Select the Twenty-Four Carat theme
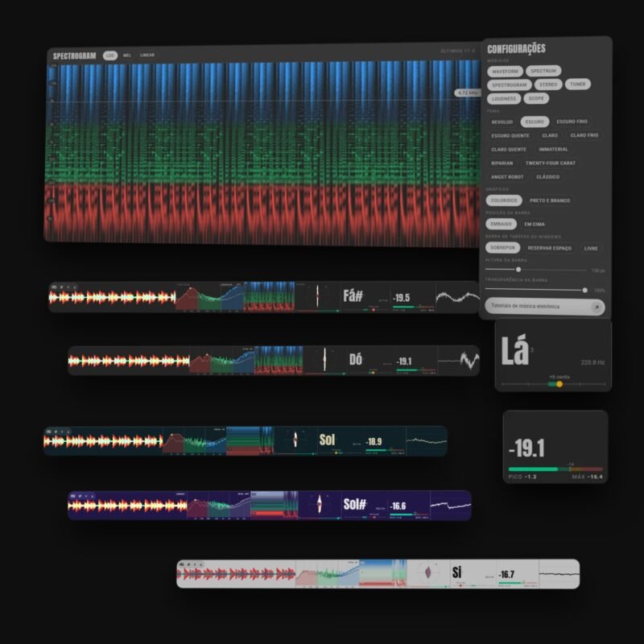 [x=551, y=163]
